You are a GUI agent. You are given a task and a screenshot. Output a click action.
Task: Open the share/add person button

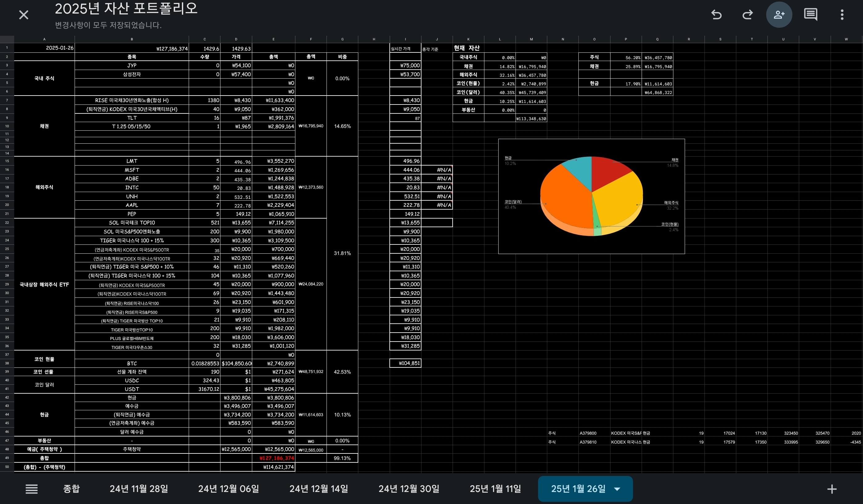pyautogui.click(x=779, y=15)
